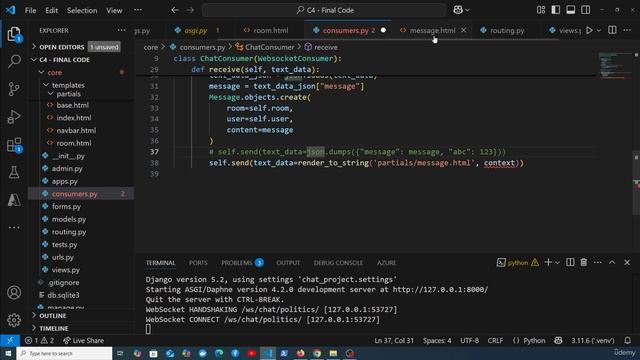Open the remote window indicator
Screen dimensions: 640x360
click(10, 340)
